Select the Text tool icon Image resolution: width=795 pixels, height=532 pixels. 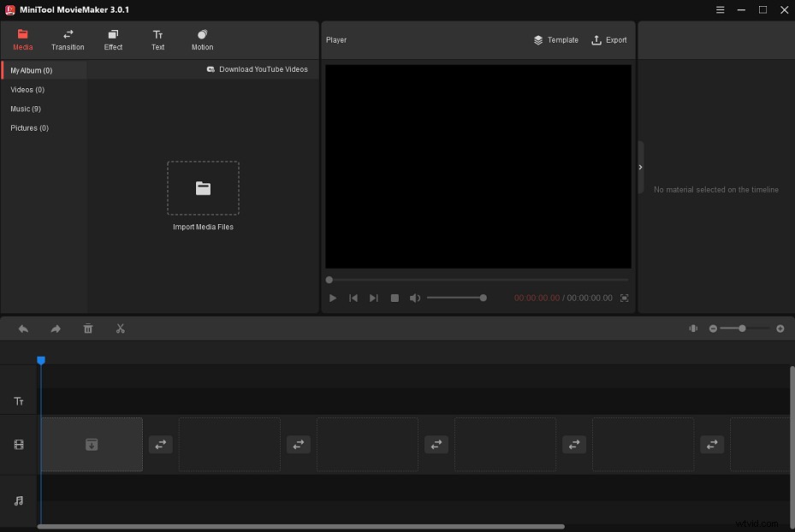click(x=157, y=39)
